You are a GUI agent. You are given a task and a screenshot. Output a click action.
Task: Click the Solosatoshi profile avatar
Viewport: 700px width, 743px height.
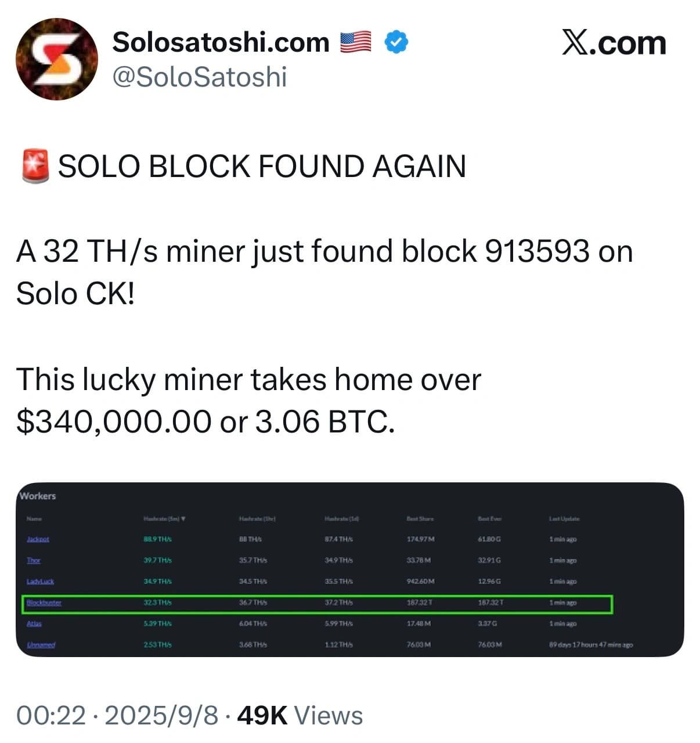[56, 59]
